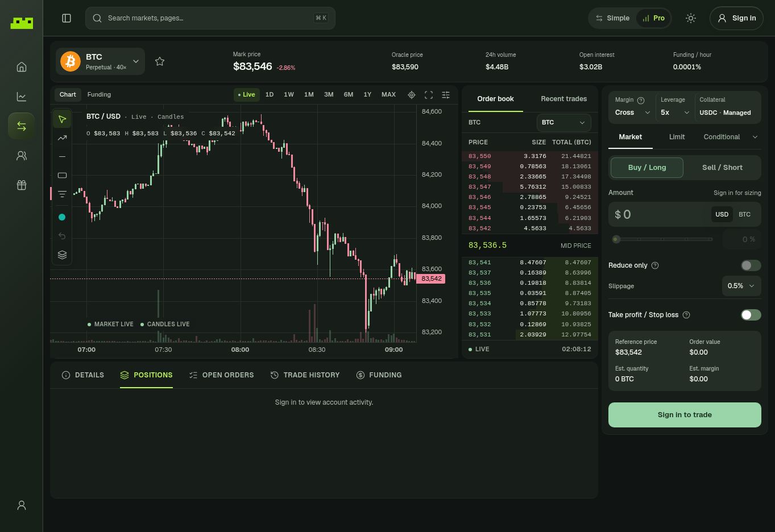Switch to the Funding chart tab

click(x=99, y=95)
